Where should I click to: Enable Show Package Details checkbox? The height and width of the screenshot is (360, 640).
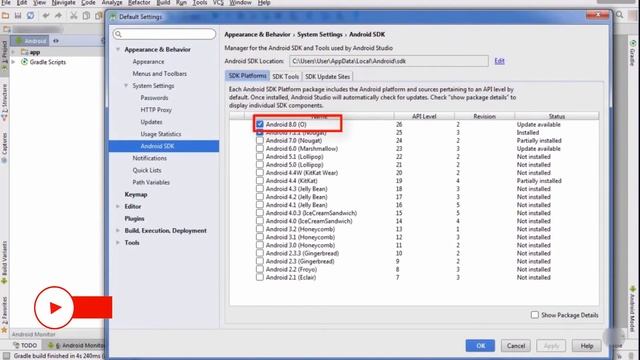(535, 315)
